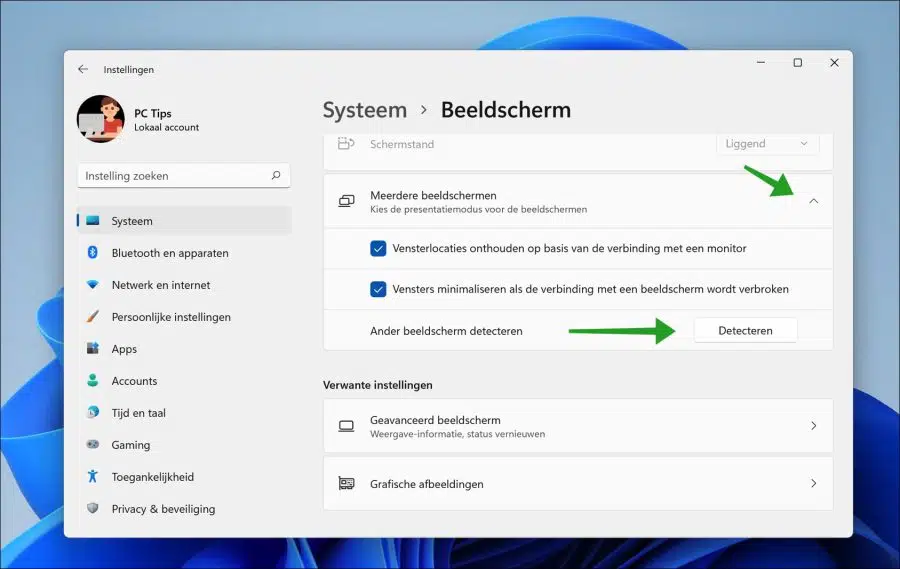Click the Accounts person icon

tap(92, 380)
